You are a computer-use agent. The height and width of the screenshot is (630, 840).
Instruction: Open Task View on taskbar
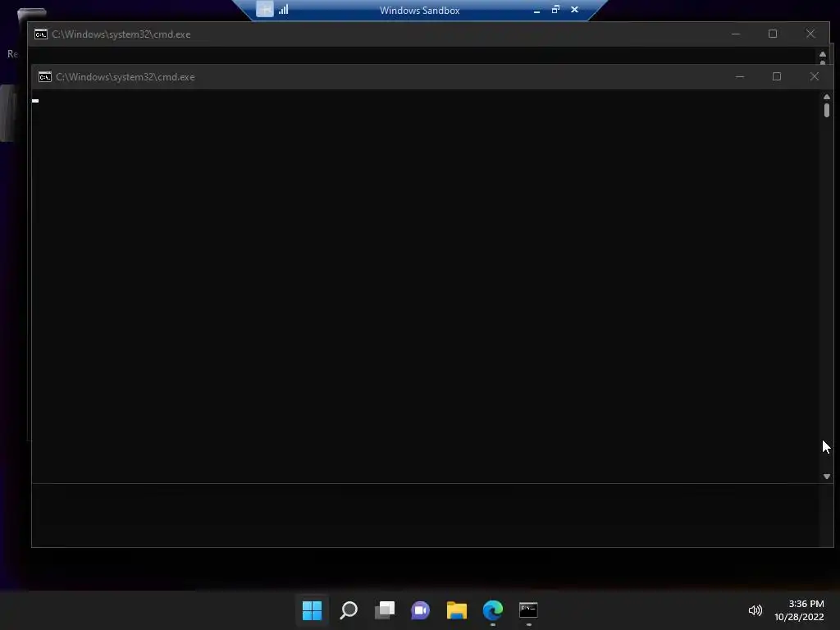tap(385, 610)
